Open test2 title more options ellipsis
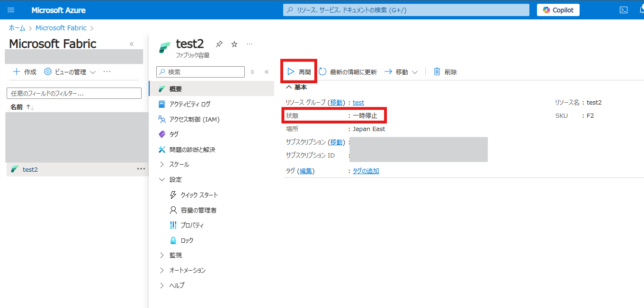The image size is (644, 308). coord(250,44)
